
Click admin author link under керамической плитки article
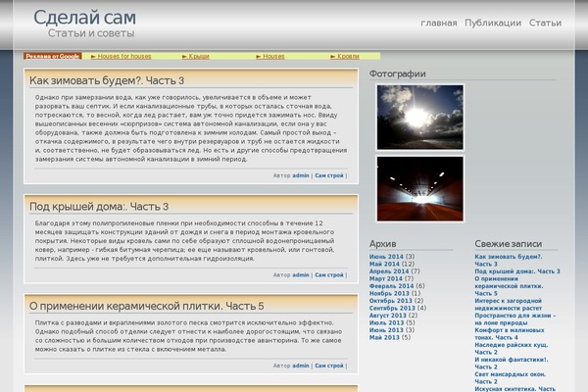[301, 366]
